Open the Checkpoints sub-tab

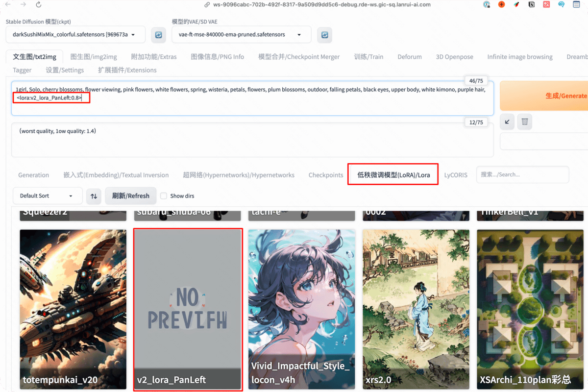click(x=326, y=175)
